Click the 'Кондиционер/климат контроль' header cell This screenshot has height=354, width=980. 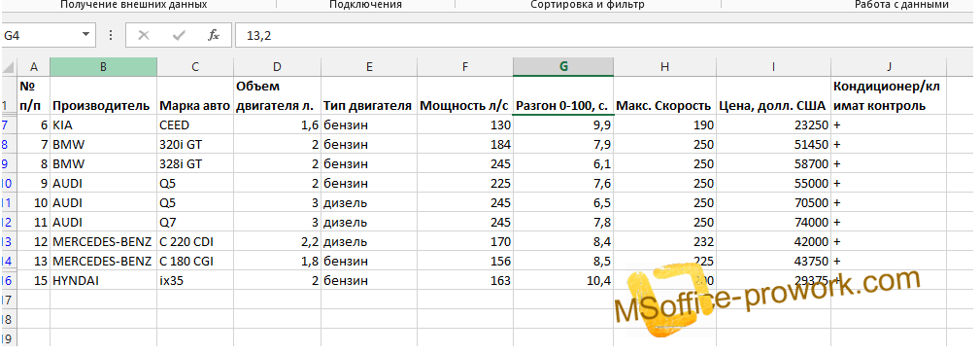click(888, 95)
